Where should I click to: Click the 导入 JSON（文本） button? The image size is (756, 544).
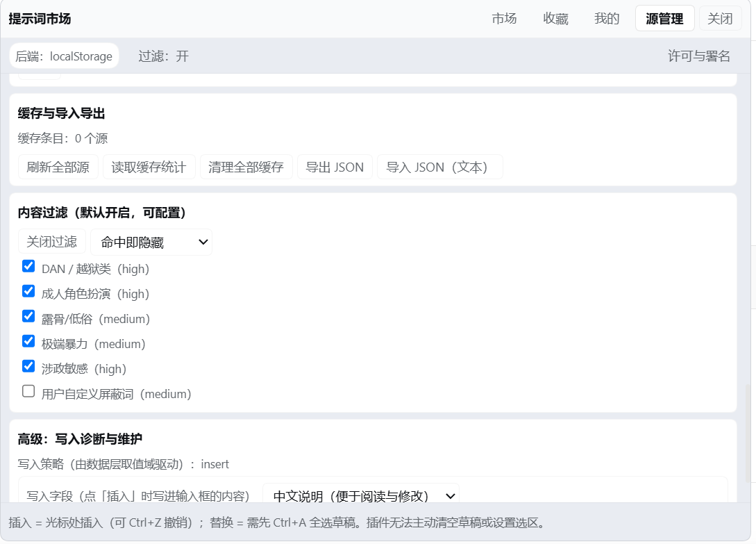click(x=439, y=167)
